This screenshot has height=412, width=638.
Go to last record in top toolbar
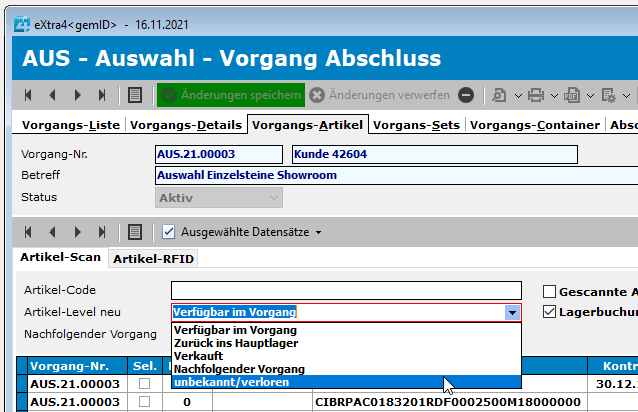[x=102, y=95]
